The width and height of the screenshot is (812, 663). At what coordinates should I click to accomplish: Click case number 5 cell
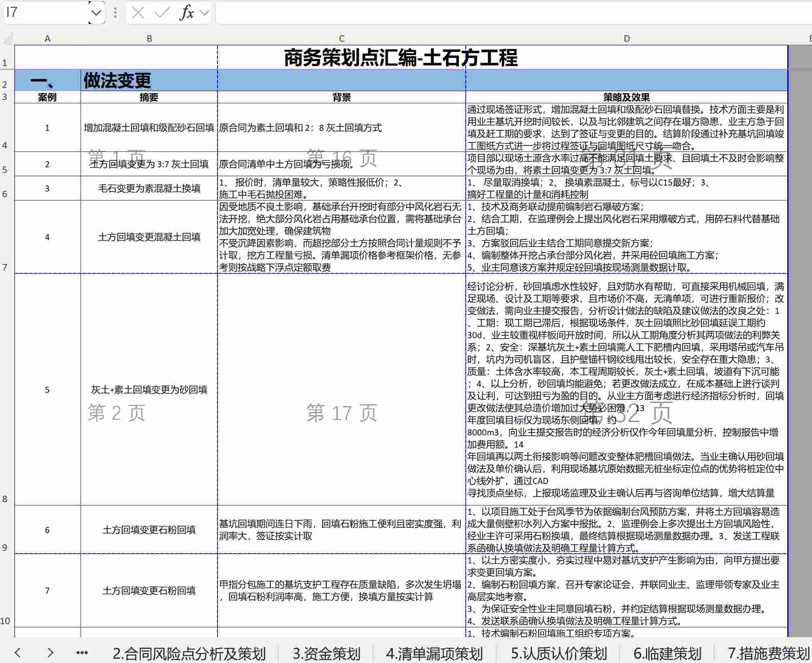47,389
